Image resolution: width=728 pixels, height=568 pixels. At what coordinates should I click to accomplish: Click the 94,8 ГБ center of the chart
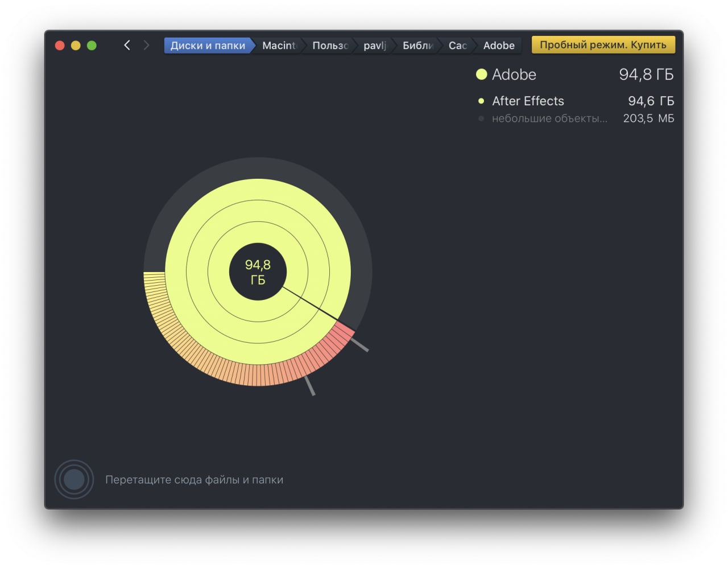tap(258, 272)
